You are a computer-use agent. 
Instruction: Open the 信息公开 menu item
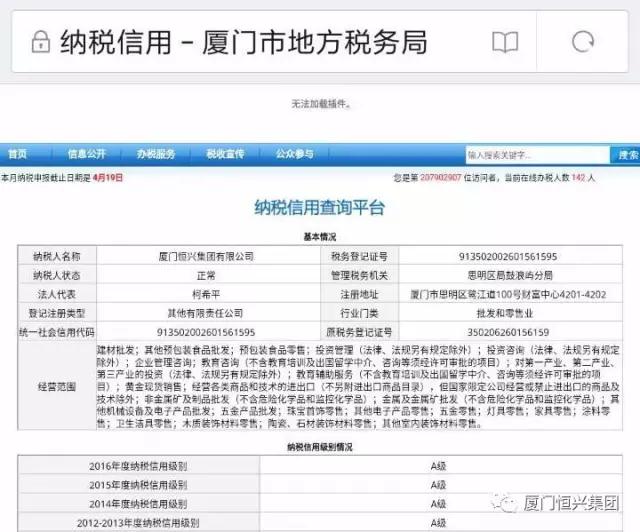pyautogui.click(x=87, y=154)
